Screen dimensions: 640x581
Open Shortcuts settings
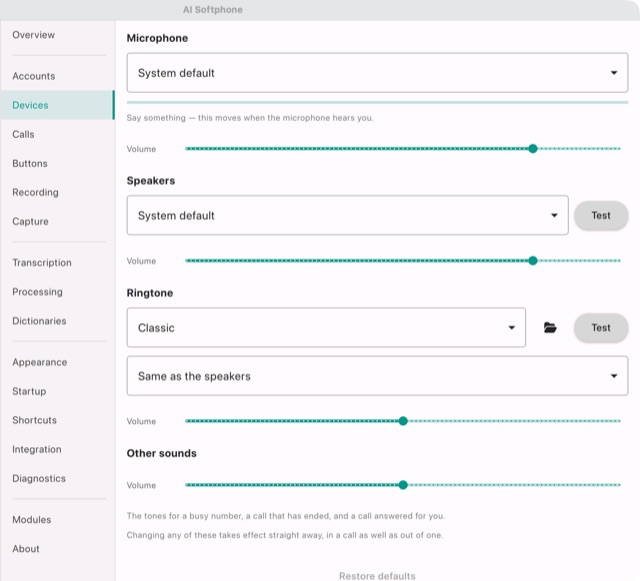58,420
